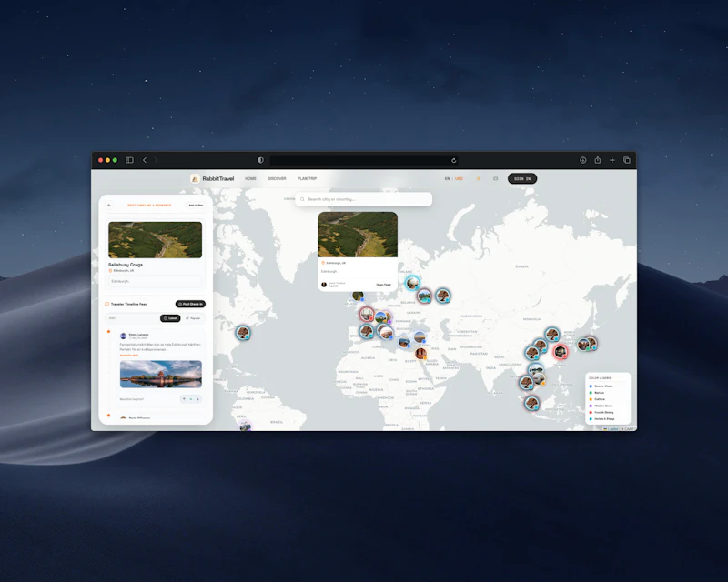Open a new tab with plus icon
728x582 pixels.
[612, 160]
